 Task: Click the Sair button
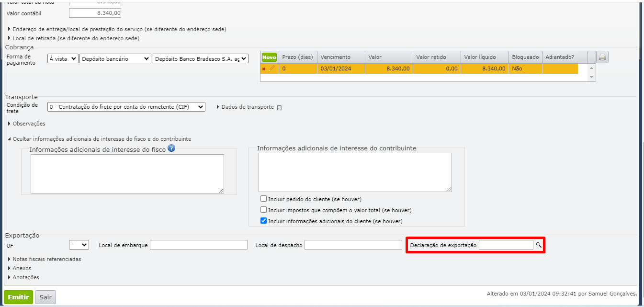45,297
